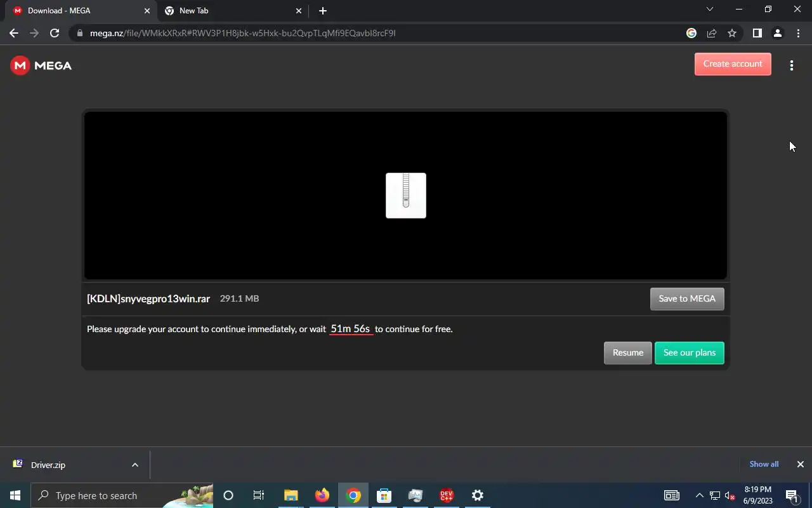
Task: Close the downloads bar
Action: (801, 464)
